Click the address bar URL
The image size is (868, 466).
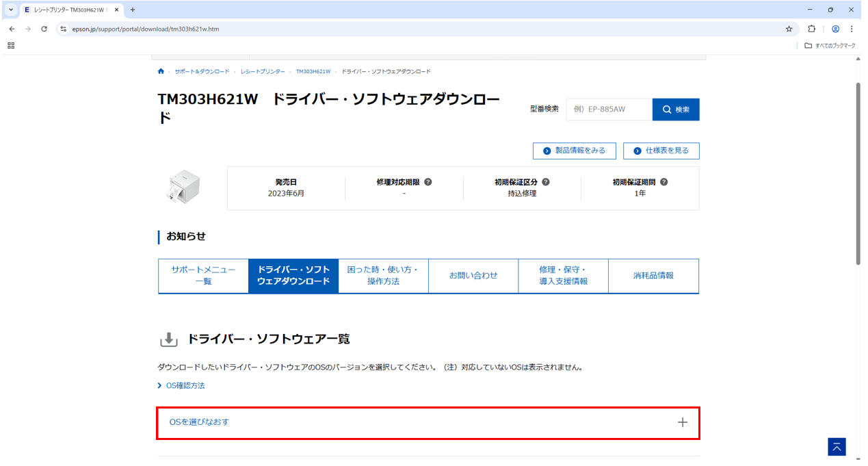[146, 29]
